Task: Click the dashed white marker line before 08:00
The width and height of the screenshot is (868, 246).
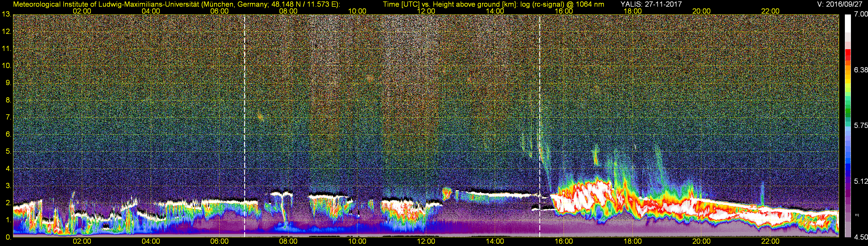Action: pos(244,126)
